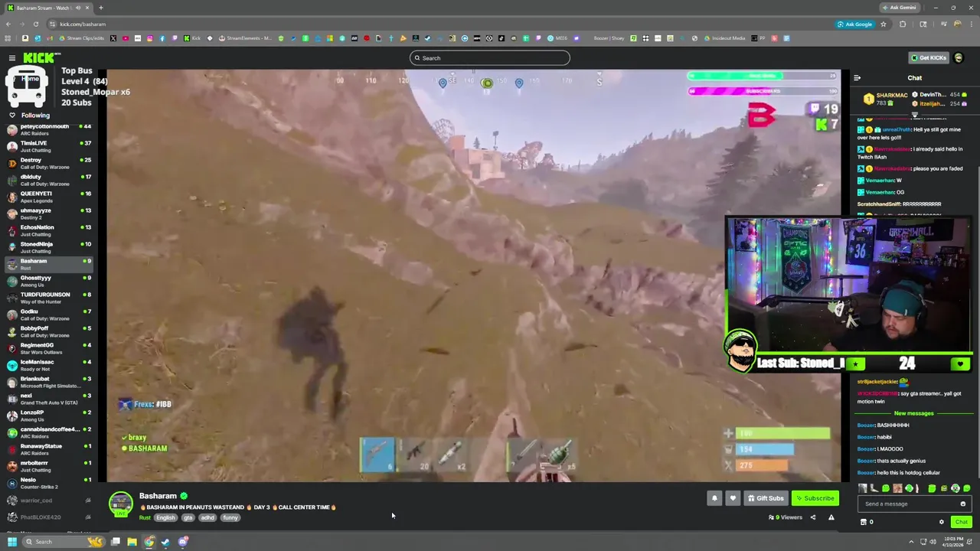Open the Kick hamburger sidebar menu
The width and height of the screenshot is (980, 551).
[11, 58]
